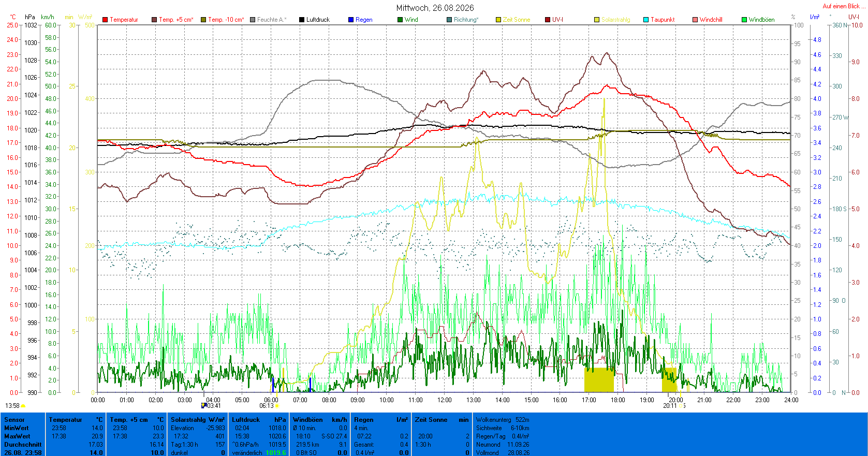Click the 'hPa' axis unit label

[30, 17]
